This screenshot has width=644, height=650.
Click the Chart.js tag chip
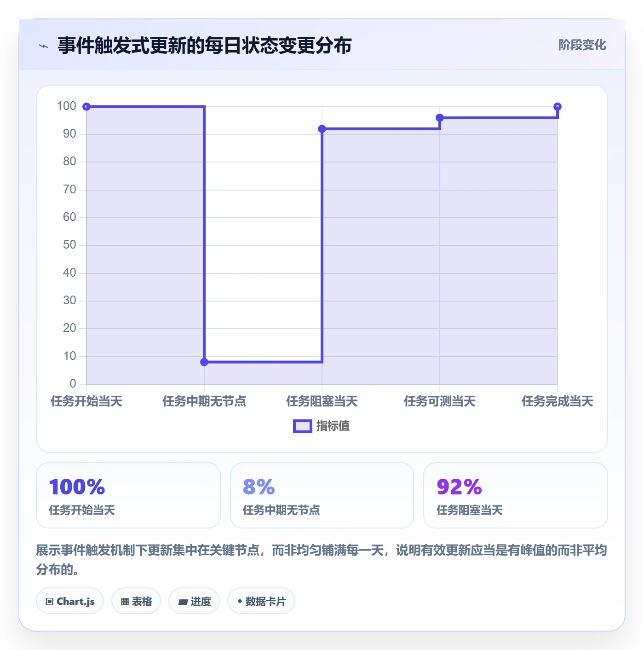click(x=70, y=601)
